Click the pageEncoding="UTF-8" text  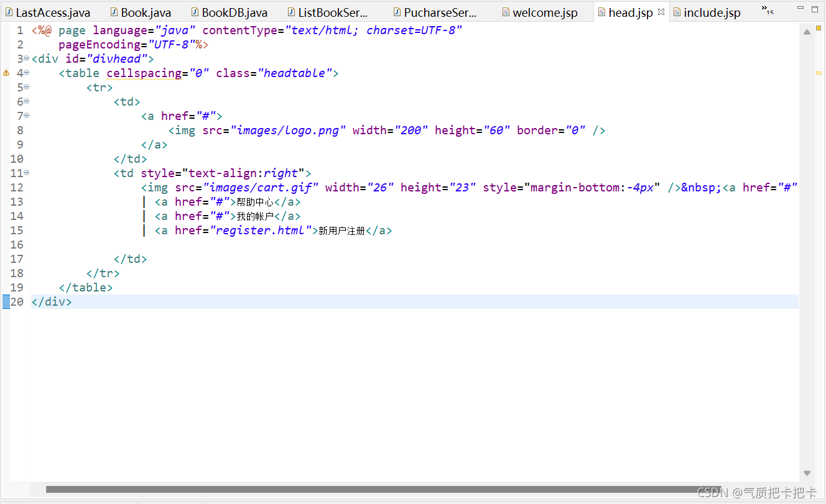pos(127,45)
